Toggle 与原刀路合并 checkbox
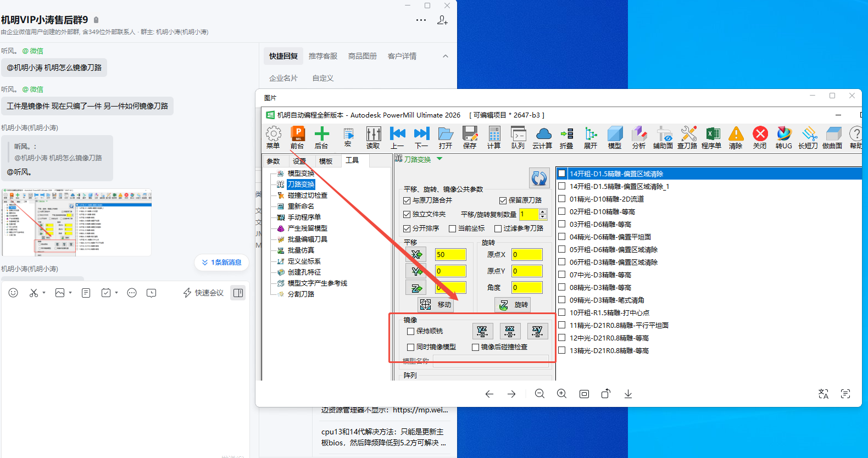This screenshot has height=458, width=868. click(x=407, y=200)
